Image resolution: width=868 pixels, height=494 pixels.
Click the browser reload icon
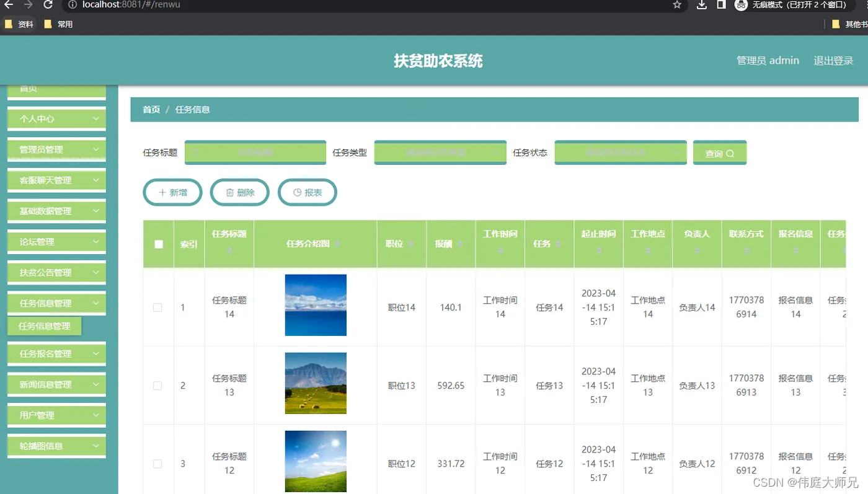48,5
